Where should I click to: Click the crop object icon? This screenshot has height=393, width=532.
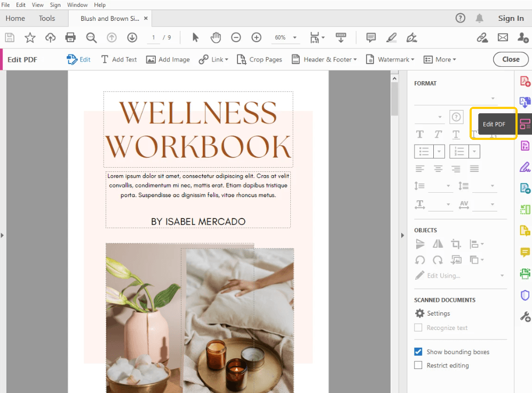pos(456,243)
